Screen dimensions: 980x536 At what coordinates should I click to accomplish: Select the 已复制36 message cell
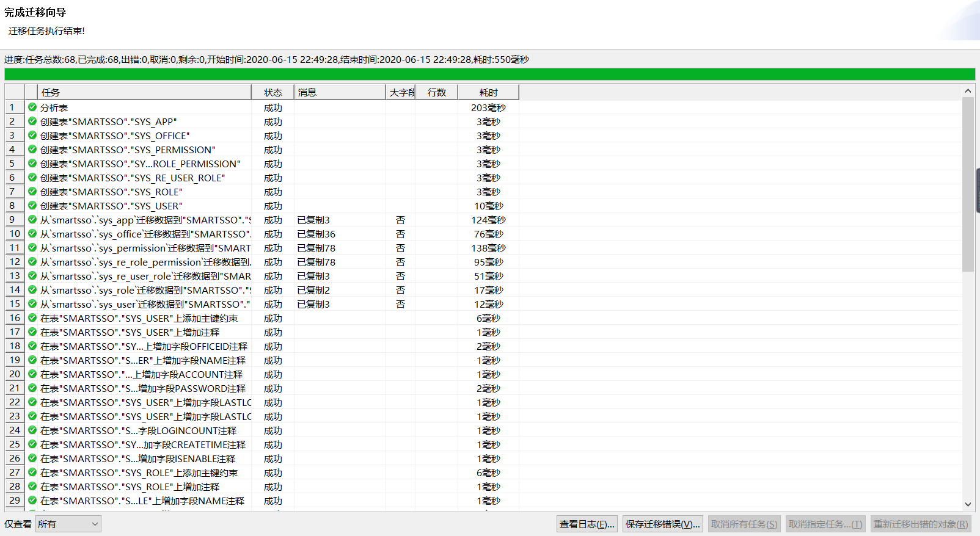pyautogui.click(x=340, y=234)
